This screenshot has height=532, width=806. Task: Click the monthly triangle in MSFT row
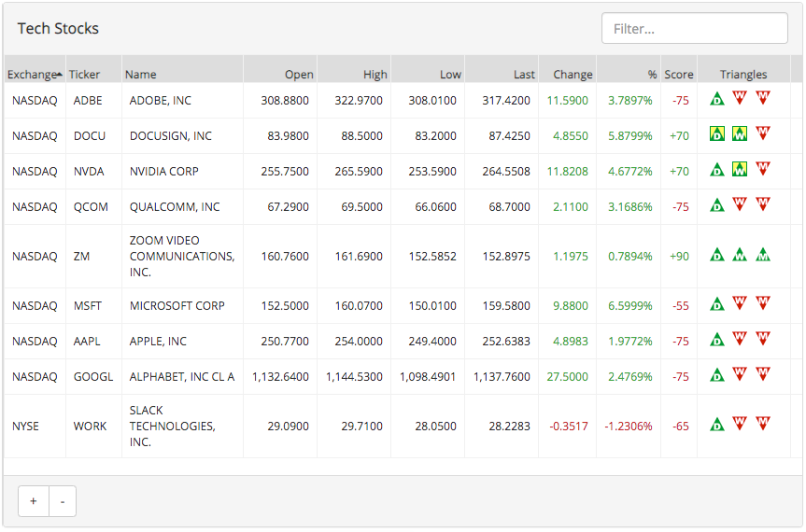pyautogui.click(x=763, y=303)
